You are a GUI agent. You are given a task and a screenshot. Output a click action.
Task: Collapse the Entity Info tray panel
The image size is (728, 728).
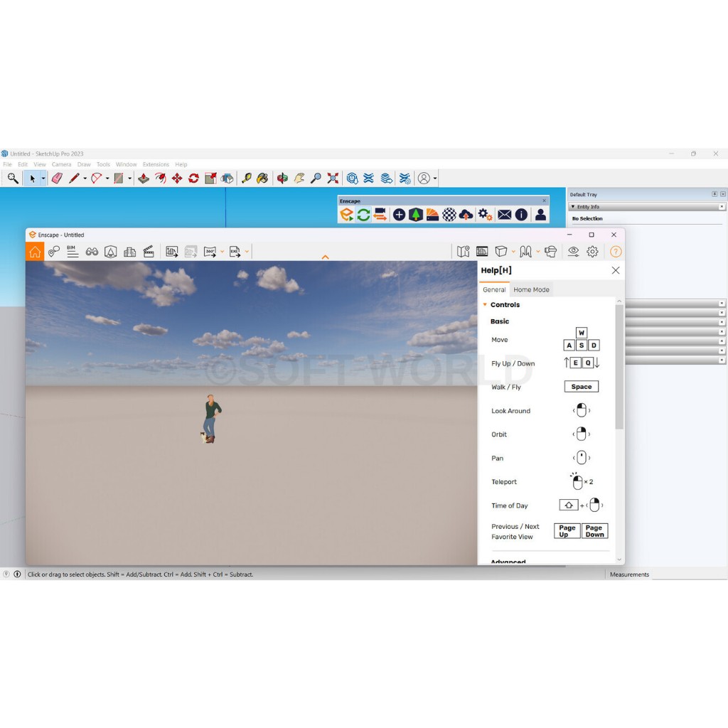click(x=573, y=207)
